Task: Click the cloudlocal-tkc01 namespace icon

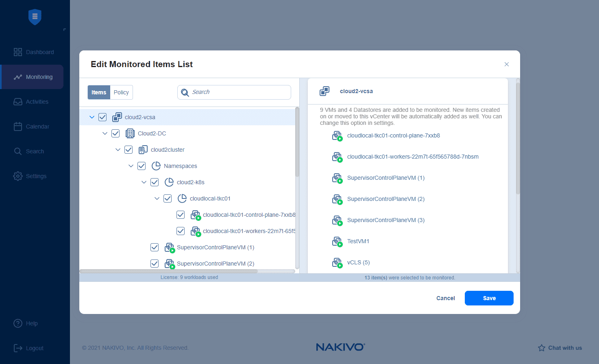Action: (x=182, y=198)
